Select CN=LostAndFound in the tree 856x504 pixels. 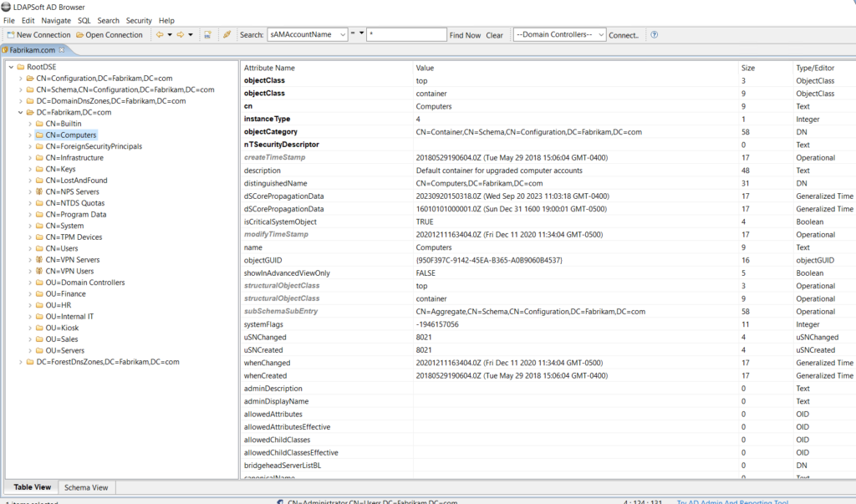pos(76,181)
